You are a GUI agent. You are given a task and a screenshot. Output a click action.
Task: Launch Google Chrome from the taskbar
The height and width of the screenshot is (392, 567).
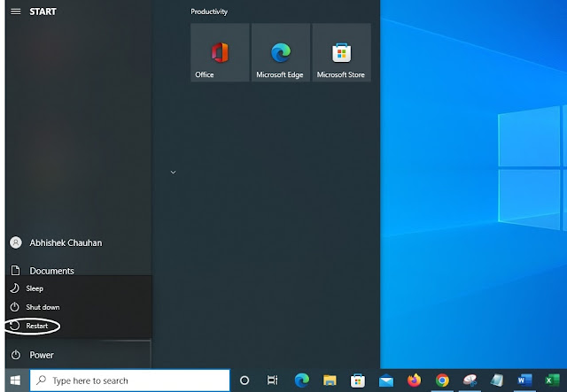pyautogui.click(x=442, y=380)
